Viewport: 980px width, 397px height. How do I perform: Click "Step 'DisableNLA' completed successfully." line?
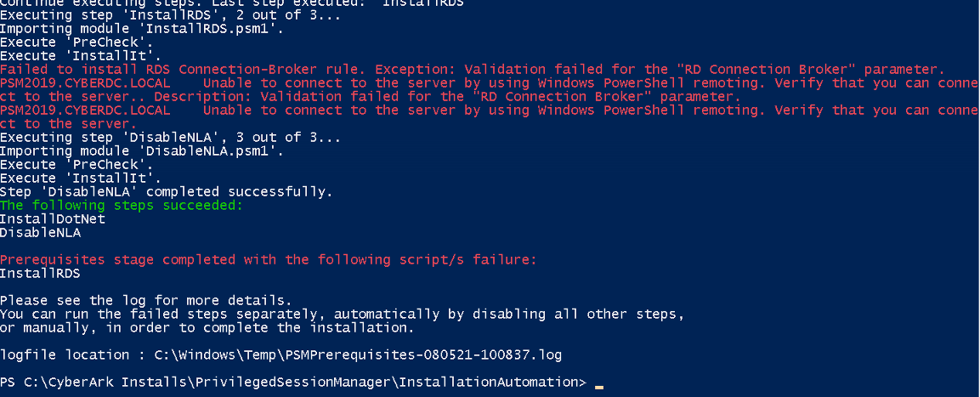coord(167,191)
